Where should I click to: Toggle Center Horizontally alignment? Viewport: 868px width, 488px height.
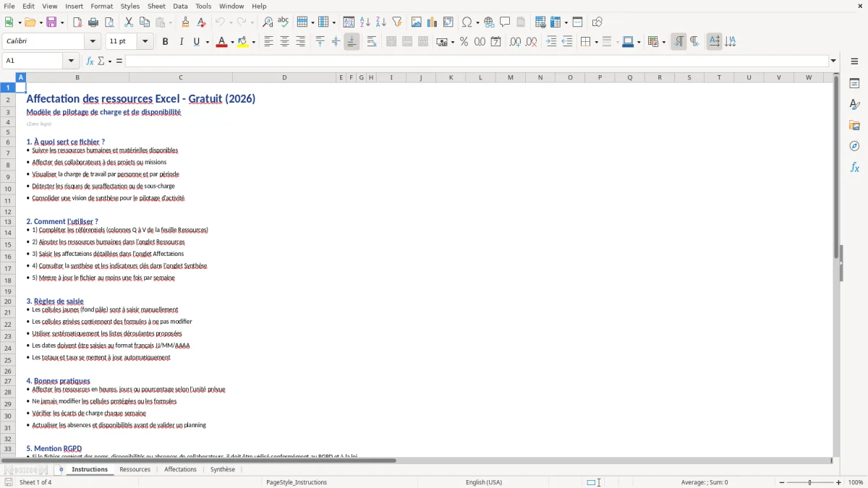pyautogui.click(x=284, y=42)
